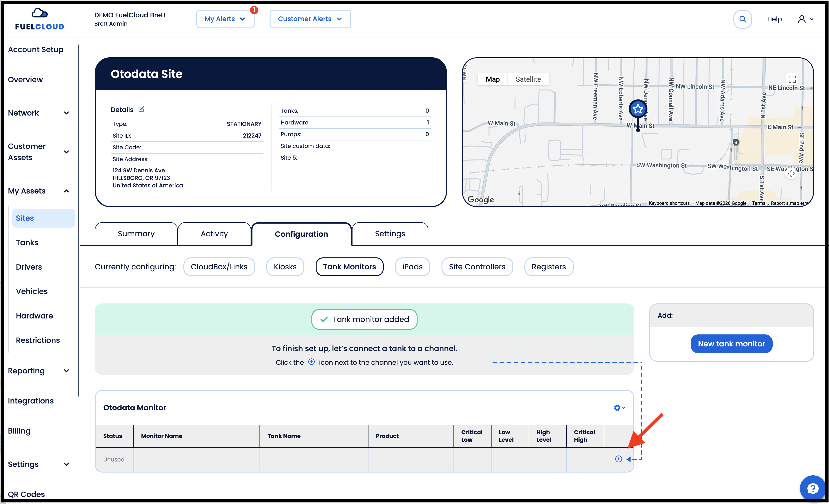This screenshot has height=504, width=829.
Task: Switch to the Summary tab
Action: pos(136,234)
